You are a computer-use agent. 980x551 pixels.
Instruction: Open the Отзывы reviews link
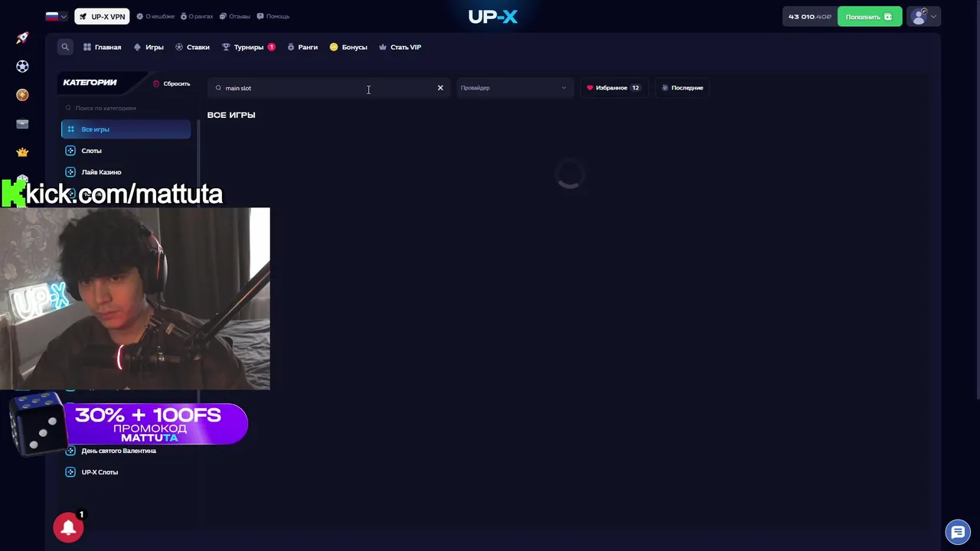[x=235, y=16]
